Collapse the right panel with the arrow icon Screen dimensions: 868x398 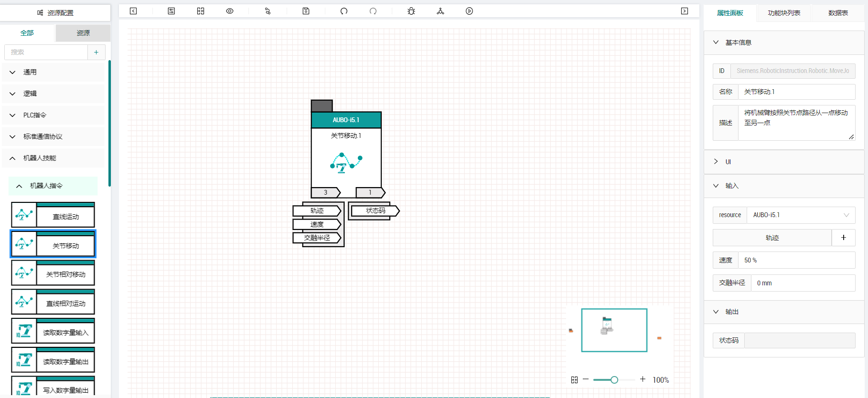(x=685, y=11)
